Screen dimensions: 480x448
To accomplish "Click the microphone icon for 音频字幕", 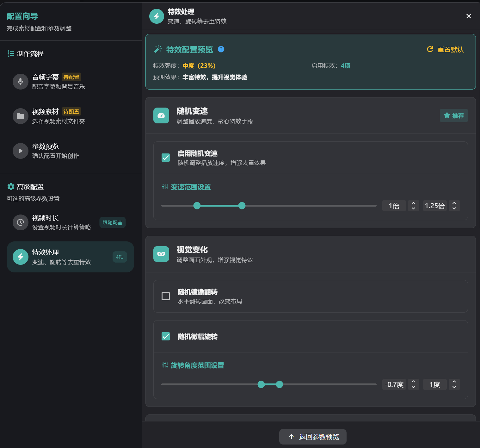I will point(21,82).
